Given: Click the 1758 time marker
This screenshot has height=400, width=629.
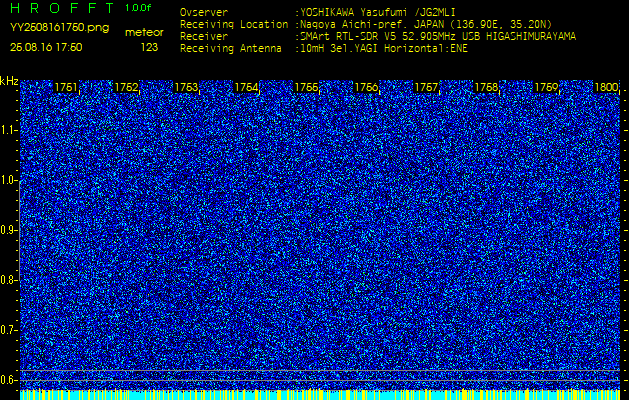Looking at the screenshot, I should pos(487,87).
